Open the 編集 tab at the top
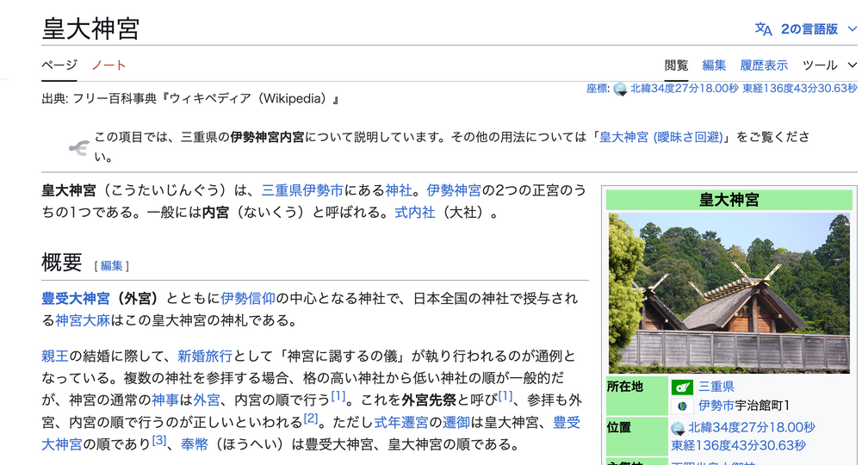Screen dimensions: 868x465 click(x=714, y=65)
